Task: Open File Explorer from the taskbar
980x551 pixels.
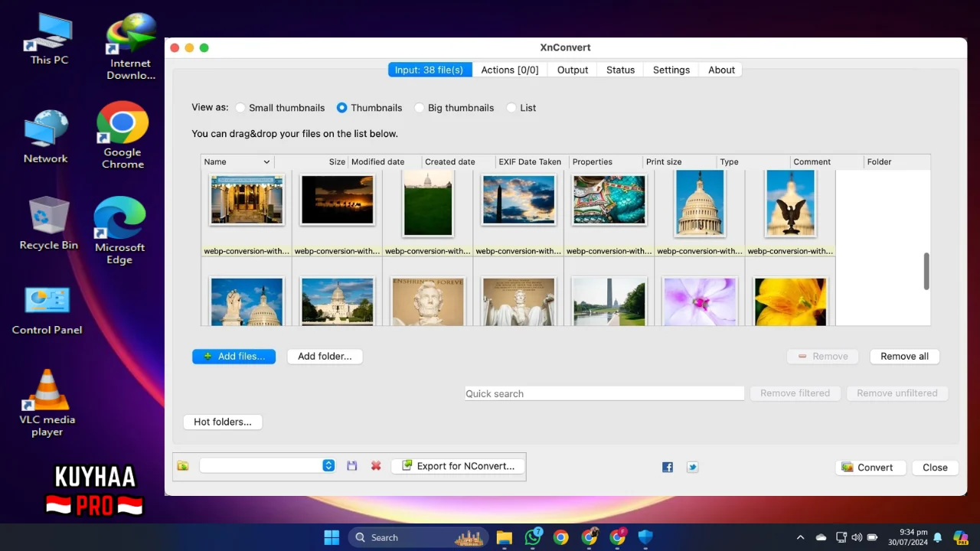Action: 504,537
